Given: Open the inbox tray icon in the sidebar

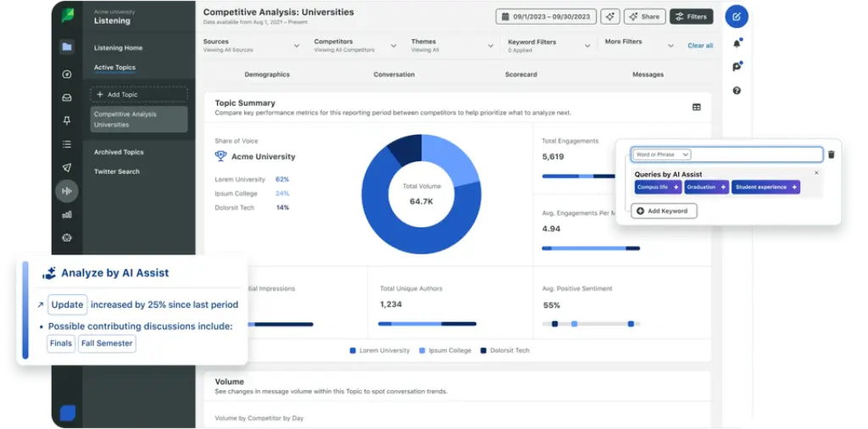Looking at the screenshot, I should [x=67, y=98].
